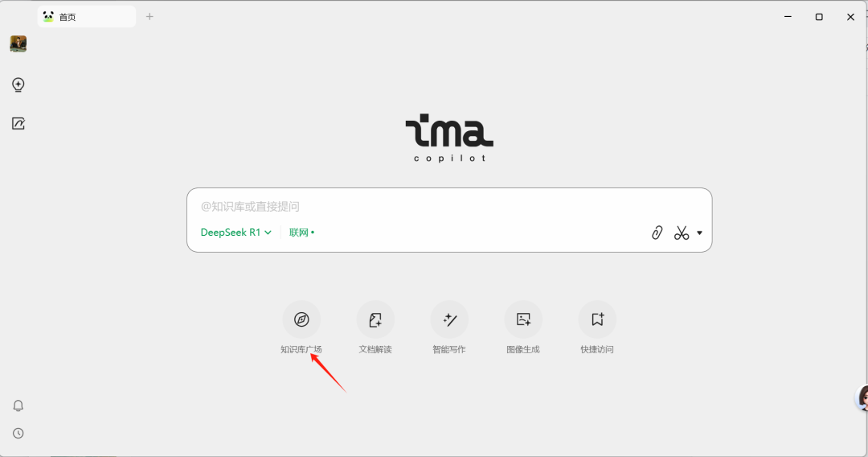Click the @知识库或直接提问 input field
Screen dimensions: 868x457
coord(449,207)
